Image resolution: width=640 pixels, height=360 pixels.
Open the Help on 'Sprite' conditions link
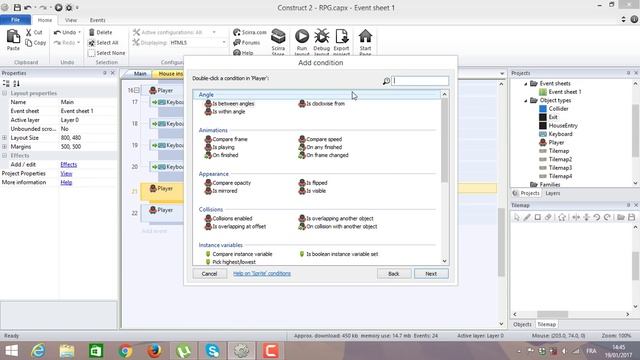pyautogui.click(x=262, y=273)
